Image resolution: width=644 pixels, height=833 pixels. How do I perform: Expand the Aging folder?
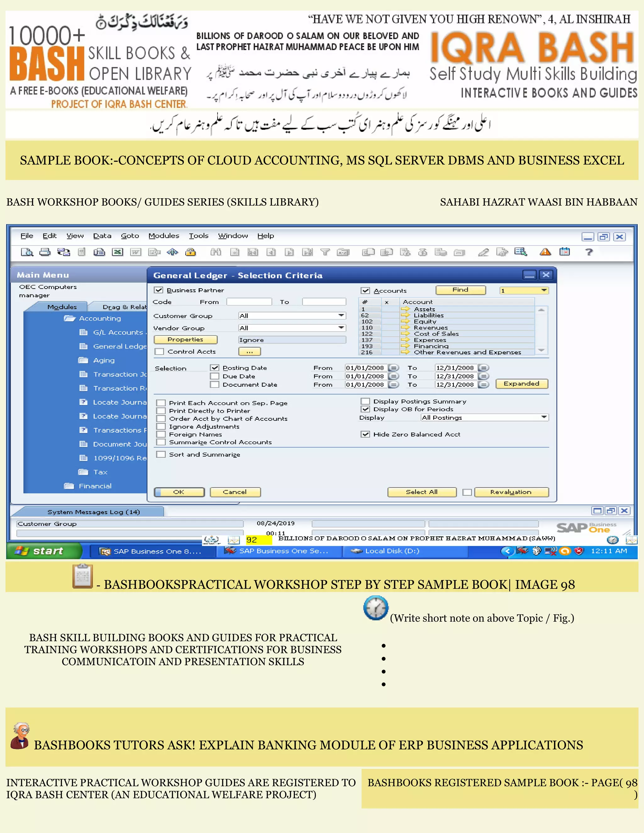coord(83,360)
